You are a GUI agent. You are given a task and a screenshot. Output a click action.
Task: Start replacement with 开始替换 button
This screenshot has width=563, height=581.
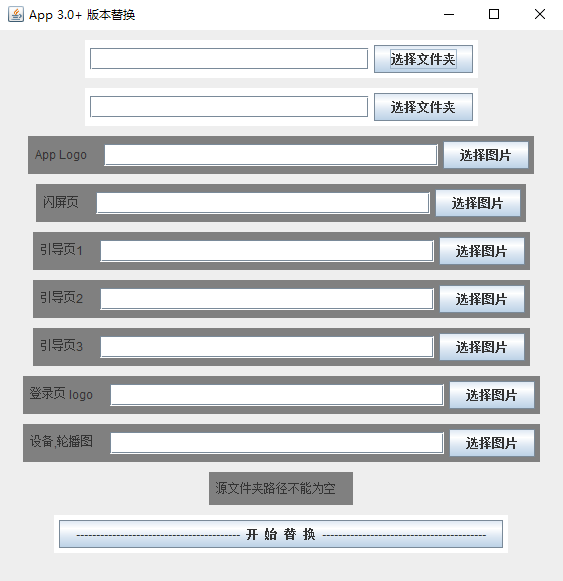(x=281, y=534)
